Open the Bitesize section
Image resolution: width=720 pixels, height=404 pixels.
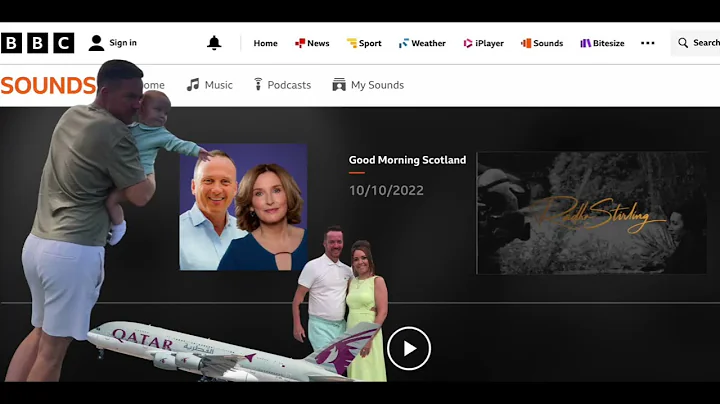[x=602, y=43]
